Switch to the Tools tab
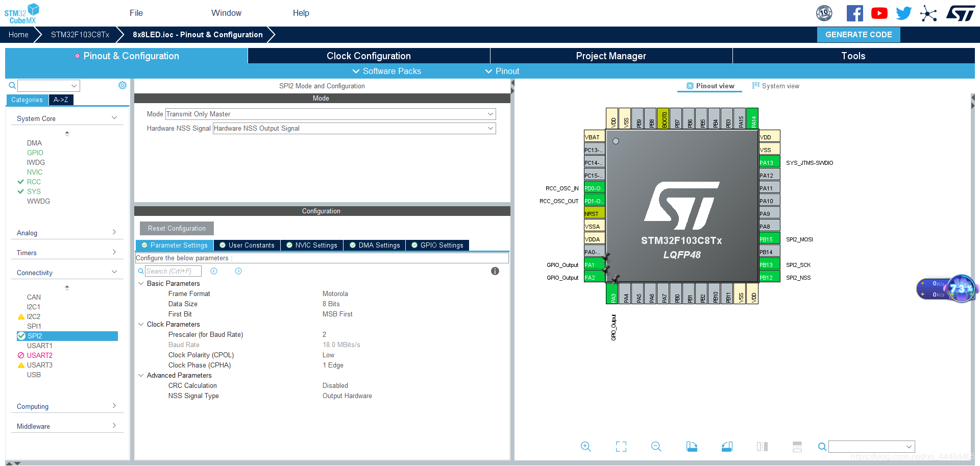 tap(853, 56)
